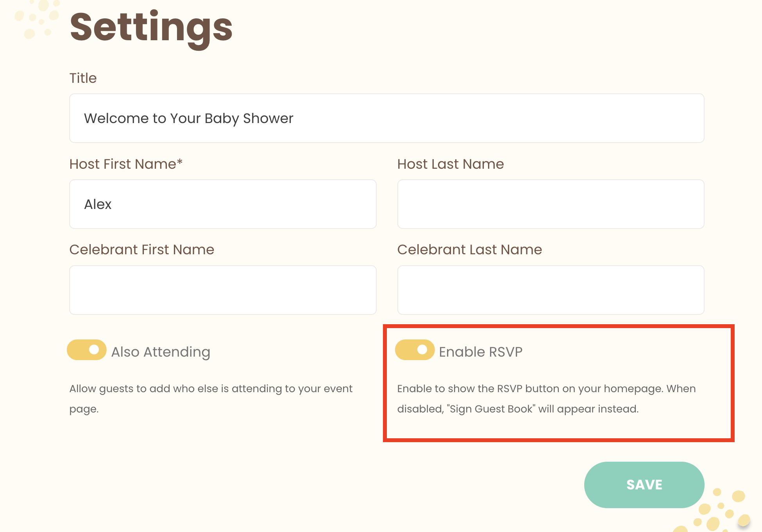
Task: Click inside the Host First Name field
Action: 222,204
